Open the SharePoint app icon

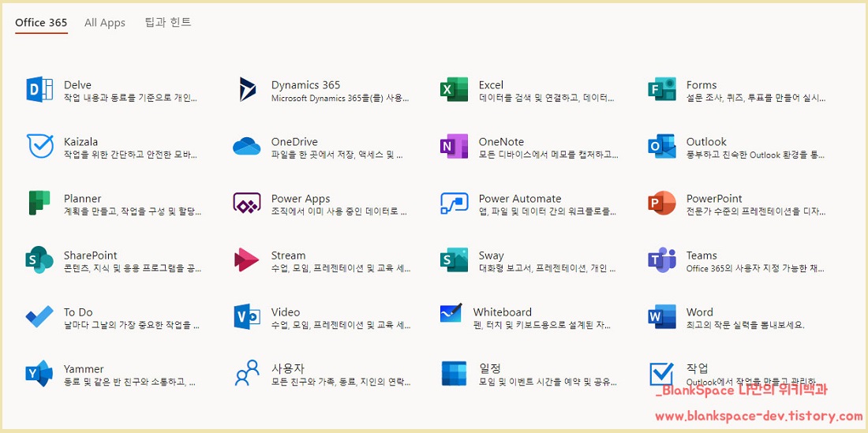(x=39, y=260)
